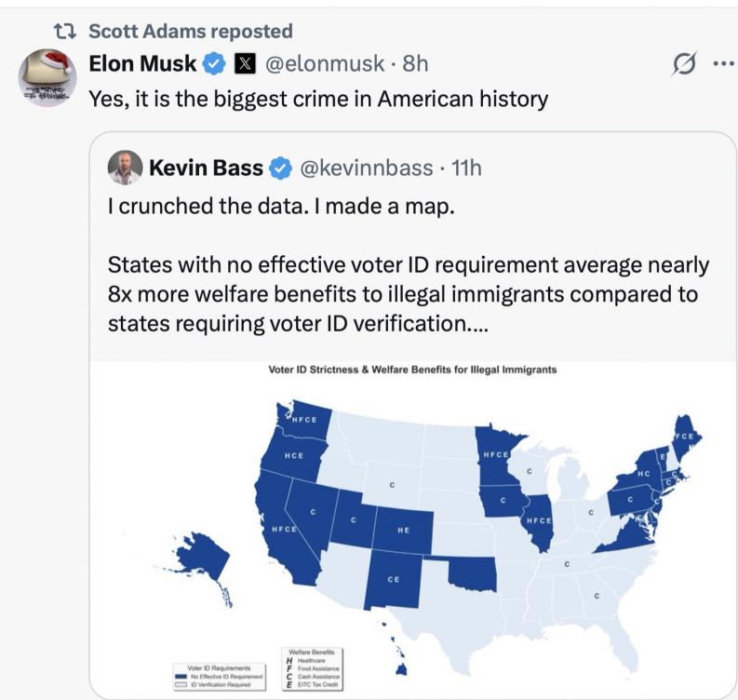Open the "Scott Adams reposted" link
The height and width of the screenshot is (700, 738).
[x=190, y=31]
